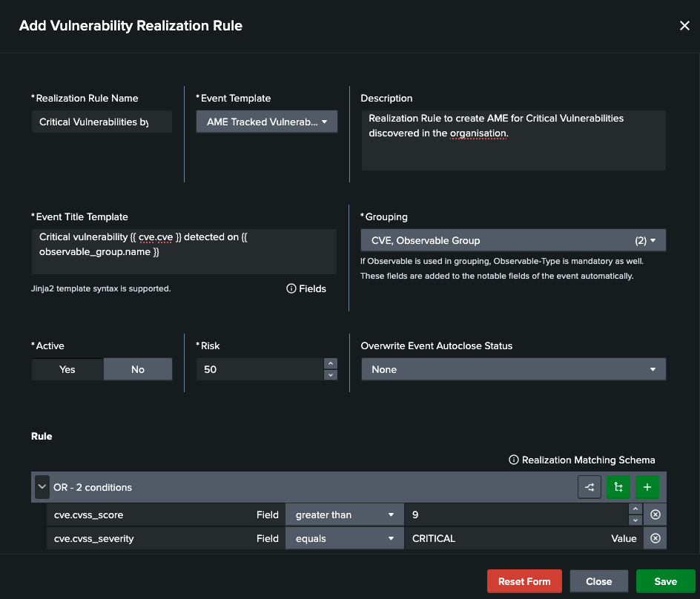Expand the Grouping selector showing CVE, Observable Group
Screen dimensions: 700x599
(513, 239)
